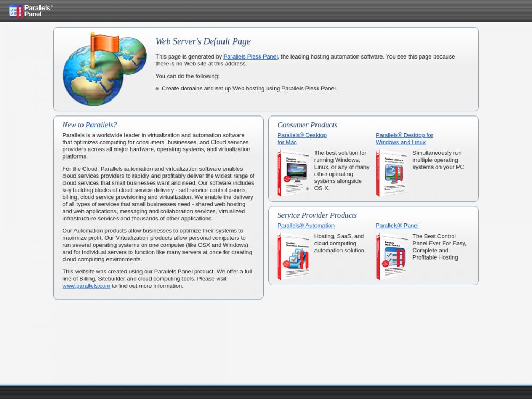Click the orange flag on the globe
This screenshot has width=532, height=399.
pyautogui.click(x=104, y=44)
